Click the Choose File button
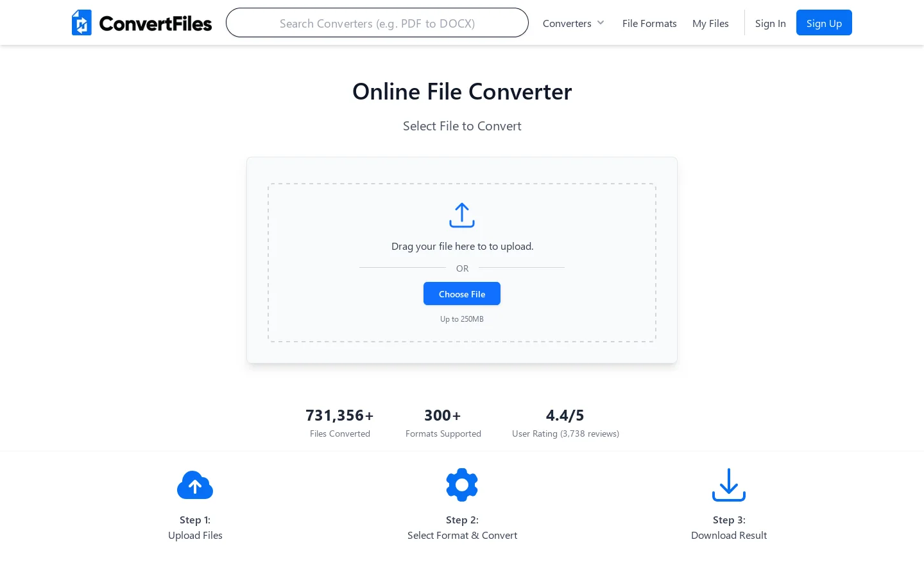The height and width of the screenshot is (578, 924). (462, 293)
